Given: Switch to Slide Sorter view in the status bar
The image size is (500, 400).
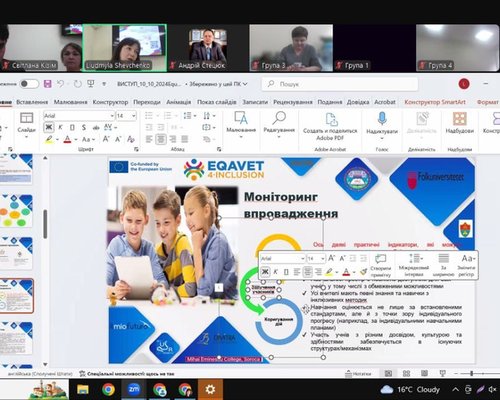Looking at the screenshot, I should pos(406,373).
